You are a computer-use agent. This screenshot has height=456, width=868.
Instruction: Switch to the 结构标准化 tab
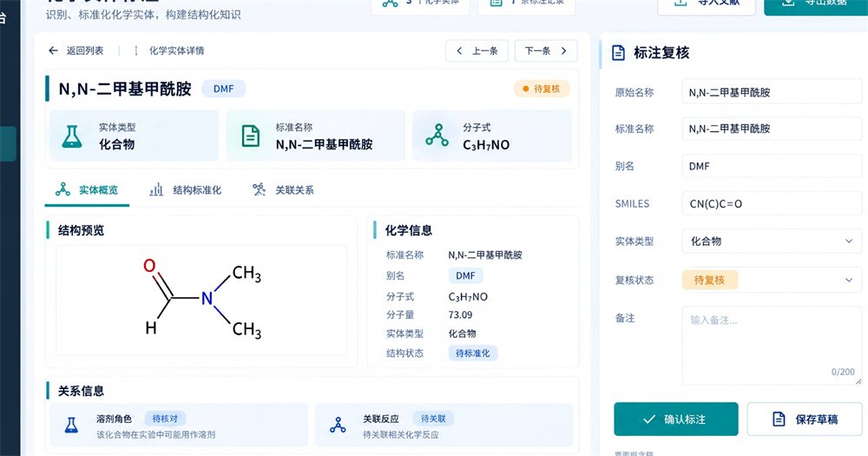[186, 190]
